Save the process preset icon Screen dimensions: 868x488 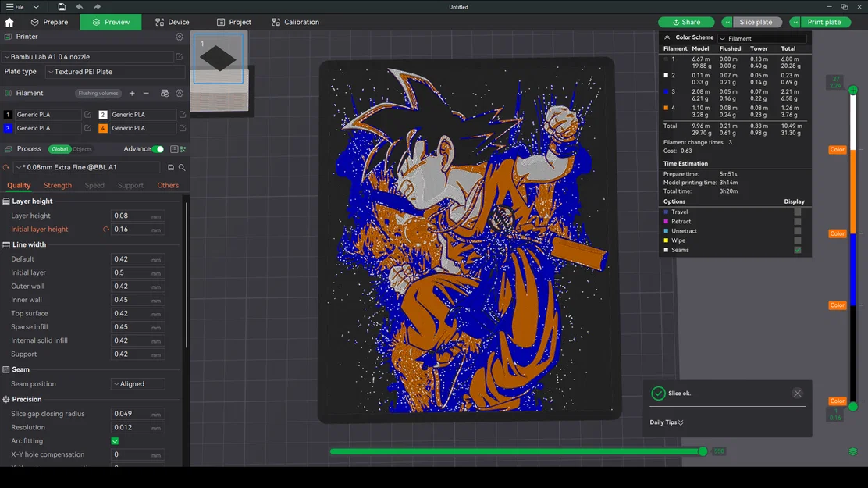(170, 167)
